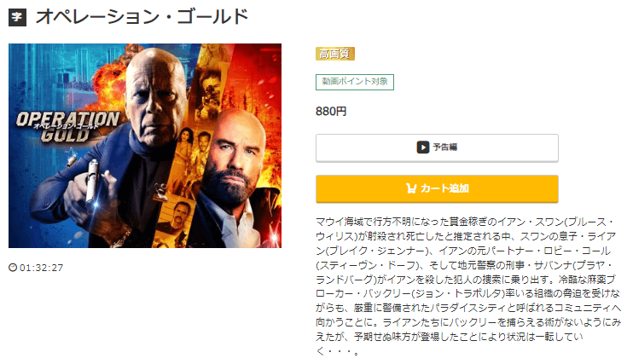Click the 880円 price label
The width and height of the screenshot is (627, 364).
(x=331, y=111)
